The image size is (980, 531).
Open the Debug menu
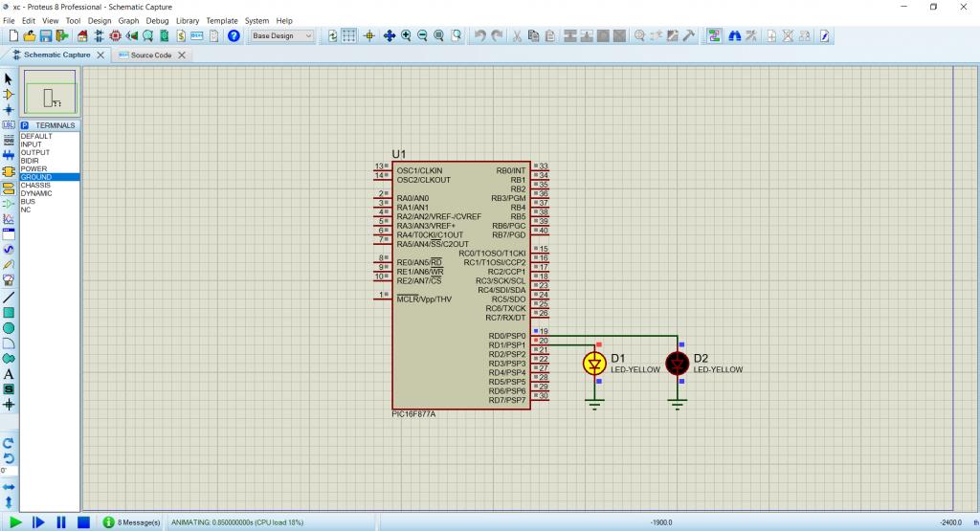point(158,21)
